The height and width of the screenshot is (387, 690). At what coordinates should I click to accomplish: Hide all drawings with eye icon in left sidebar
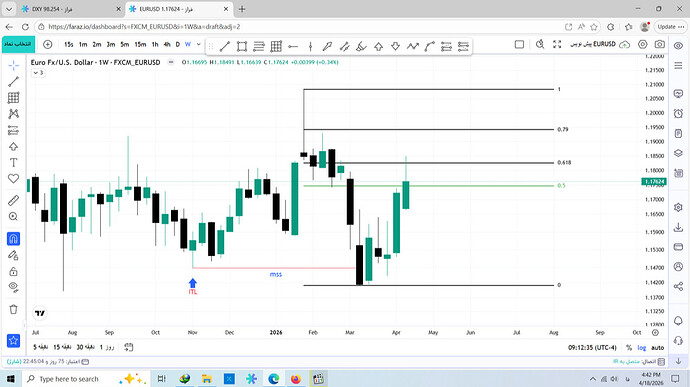tap(14, 287)
